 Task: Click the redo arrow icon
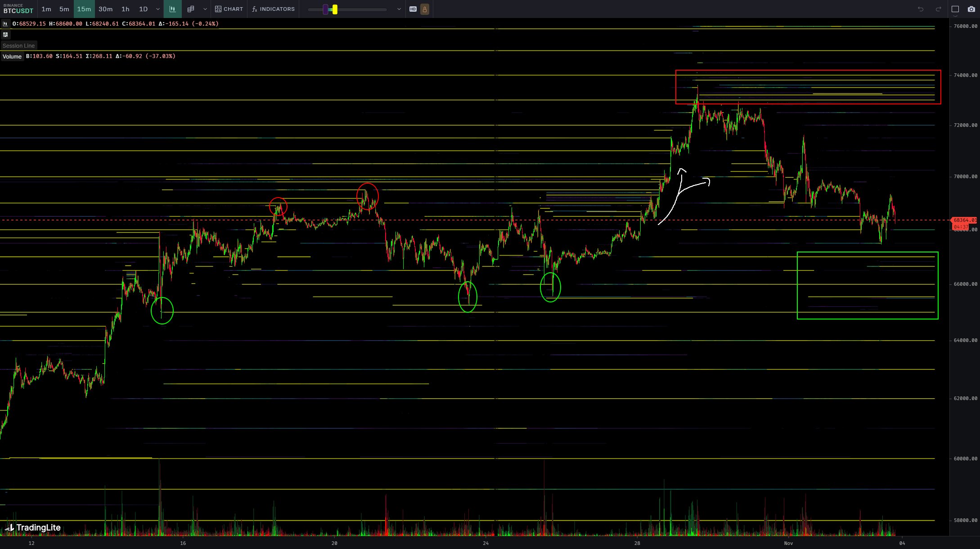coord(939,9)
